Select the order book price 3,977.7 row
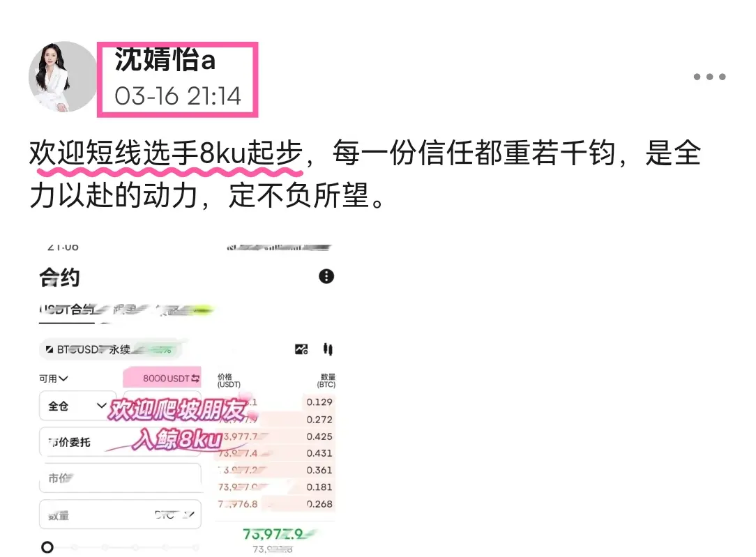The image size is (756, 557). 275,436
